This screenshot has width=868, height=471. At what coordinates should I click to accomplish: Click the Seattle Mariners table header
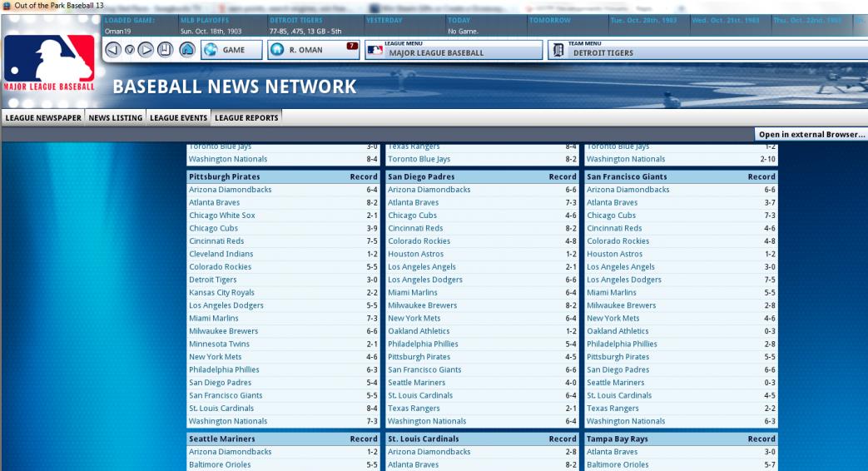[283, 439]
